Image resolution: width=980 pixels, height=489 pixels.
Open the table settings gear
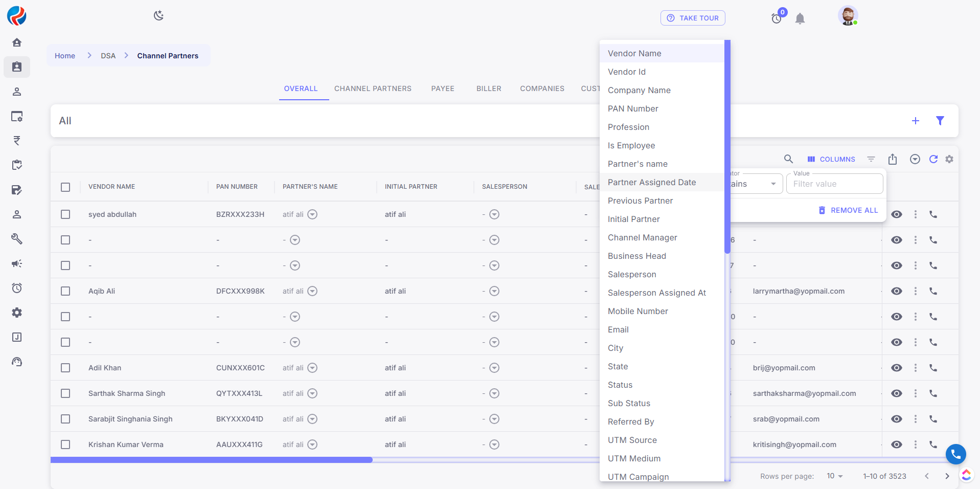[949, 159]
